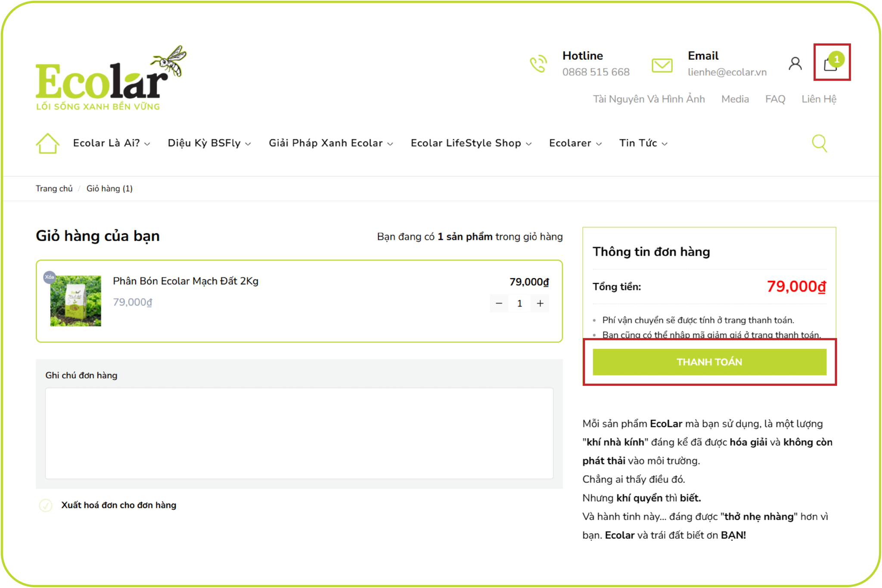Click the search magnifier icon
This screenshot has height=588, width=882.
click(819, 143)
